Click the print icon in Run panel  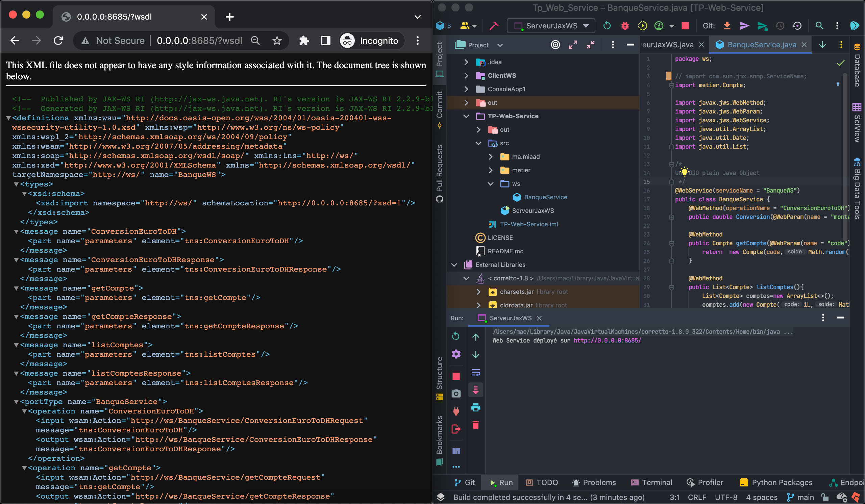coord(475,408)
